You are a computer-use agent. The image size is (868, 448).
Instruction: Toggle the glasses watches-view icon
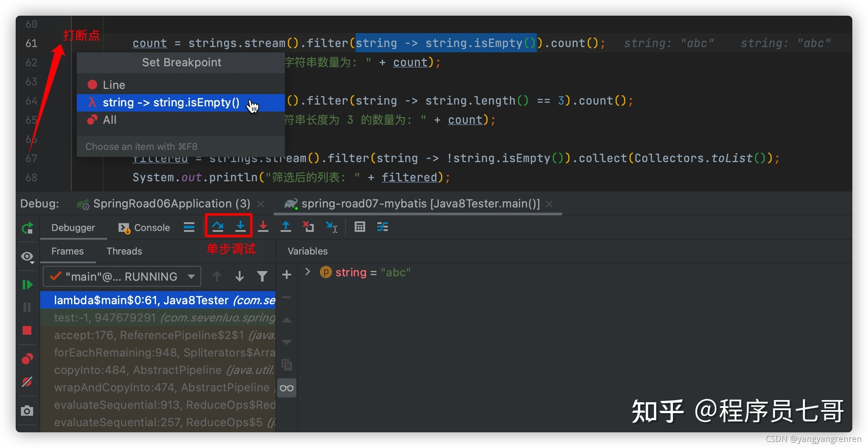[287, 388]
